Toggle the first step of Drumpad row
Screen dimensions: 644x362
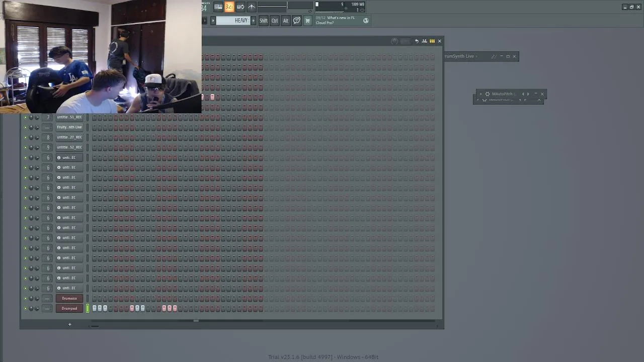(94, 308)
